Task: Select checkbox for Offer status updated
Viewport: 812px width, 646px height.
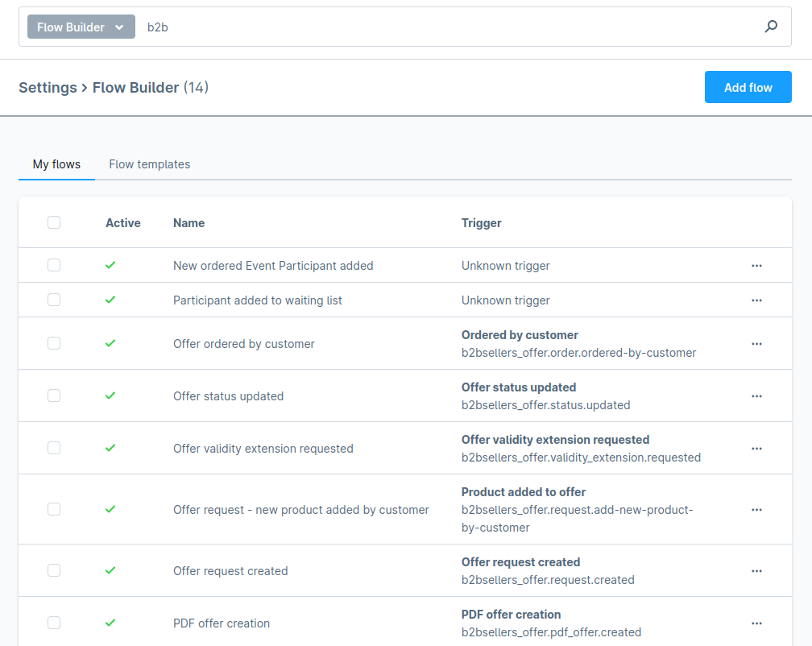Action: pyautogui.click(x=54, y=395)
